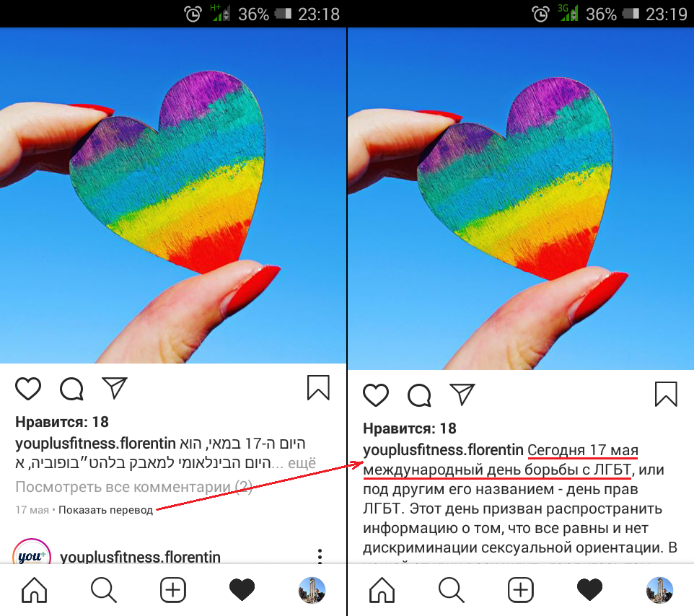This screenshot has height=616, width=694.
Task: Expand the caption with "ещё"
Action: [302, 463]
